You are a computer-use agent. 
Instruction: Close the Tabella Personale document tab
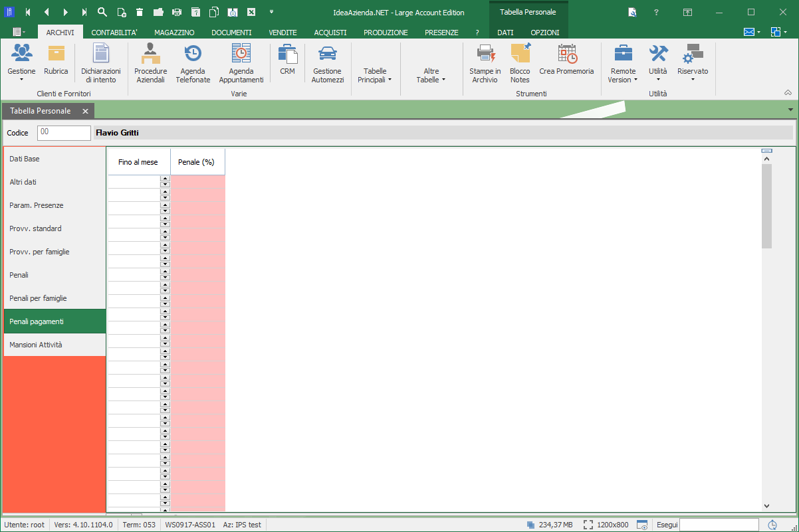85,111
